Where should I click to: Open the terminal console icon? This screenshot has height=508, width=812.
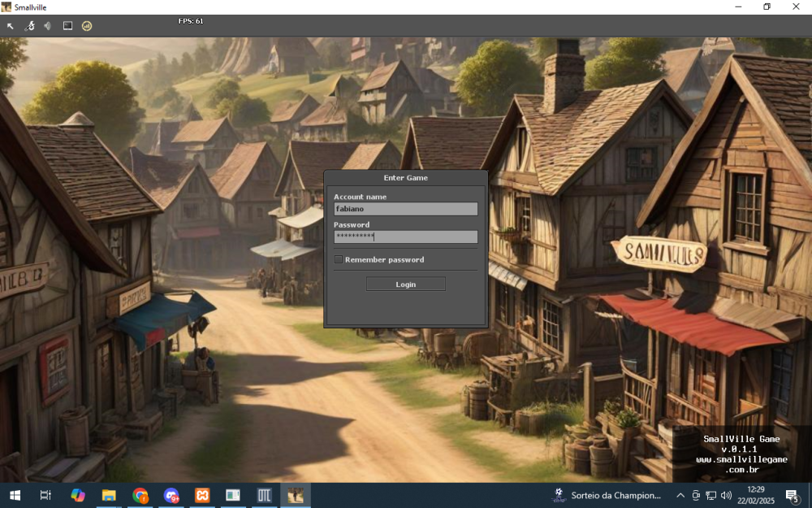click(x=67, y=26)
